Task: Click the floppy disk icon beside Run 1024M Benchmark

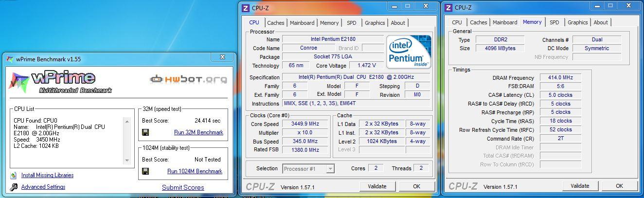Action: coord(145,171)
